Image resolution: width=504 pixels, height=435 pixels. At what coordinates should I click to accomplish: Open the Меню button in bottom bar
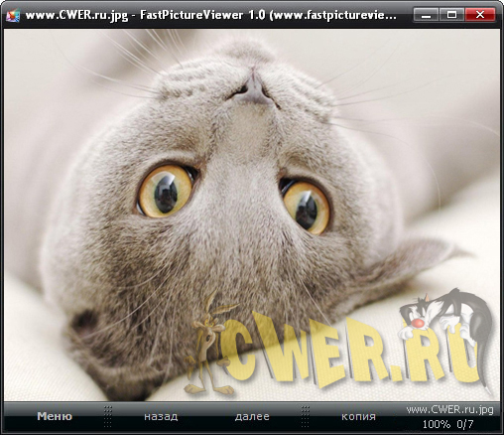55,416
